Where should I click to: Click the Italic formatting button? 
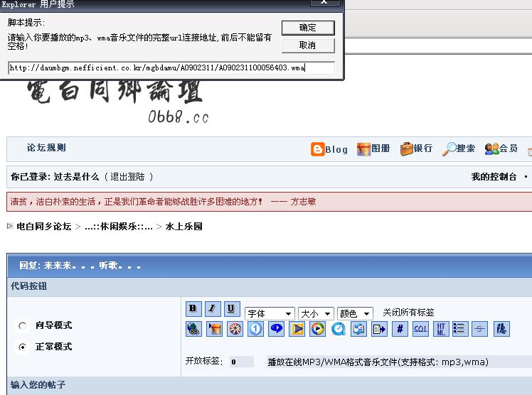(x=213, y=309)
